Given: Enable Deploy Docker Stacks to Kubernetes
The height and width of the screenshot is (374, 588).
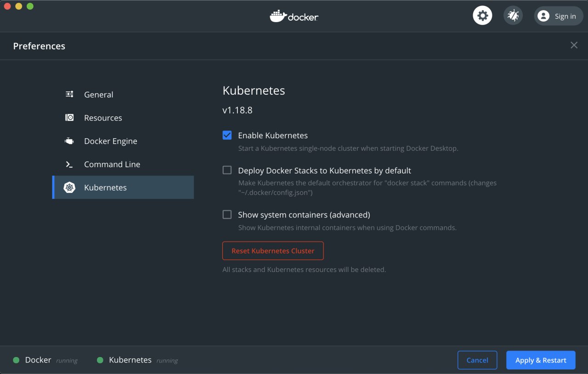Looking at the screenshot, I should (x=227, y=170).
